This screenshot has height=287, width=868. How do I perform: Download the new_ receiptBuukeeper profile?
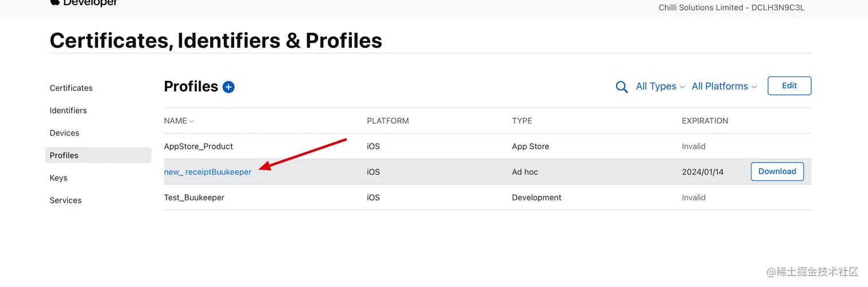[777, 171]
